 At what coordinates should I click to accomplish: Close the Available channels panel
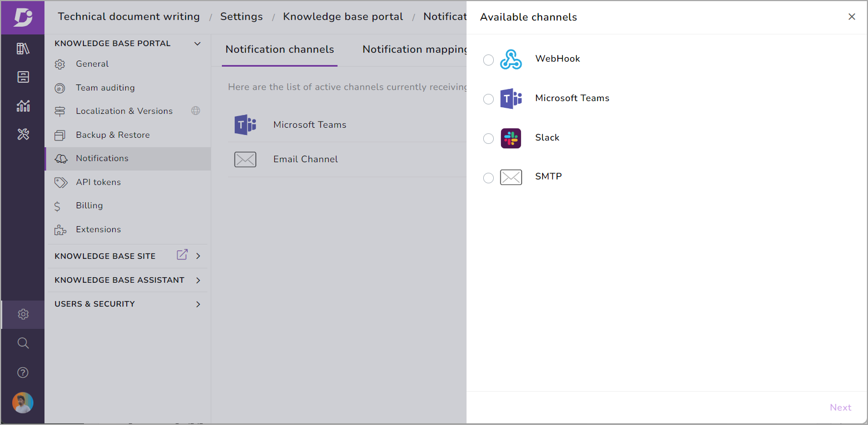pos(852,17)
